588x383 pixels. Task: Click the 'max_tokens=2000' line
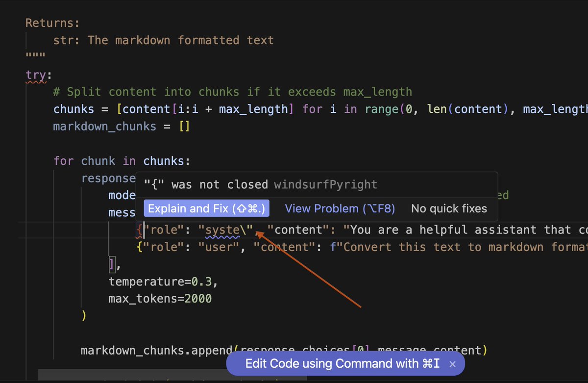(x=160, y=299)
